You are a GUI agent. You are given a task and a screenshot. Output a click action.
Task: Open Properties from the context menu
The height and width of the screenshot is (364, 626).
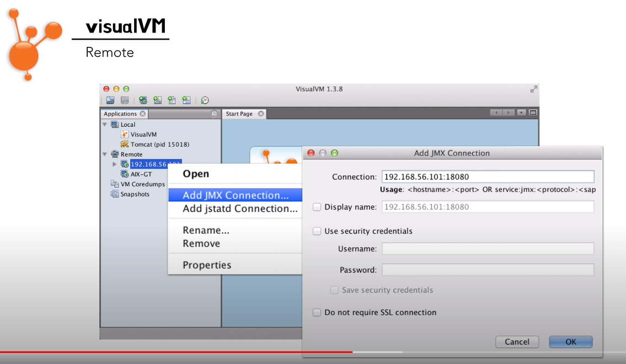[x=235, y=265]
